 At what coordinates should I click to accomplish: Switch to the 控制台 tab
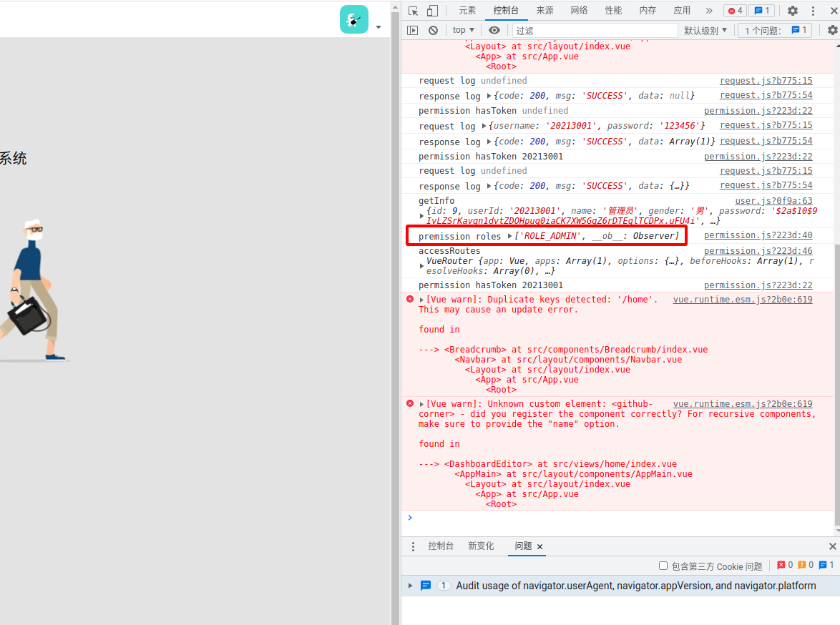[x=506, y=11]
